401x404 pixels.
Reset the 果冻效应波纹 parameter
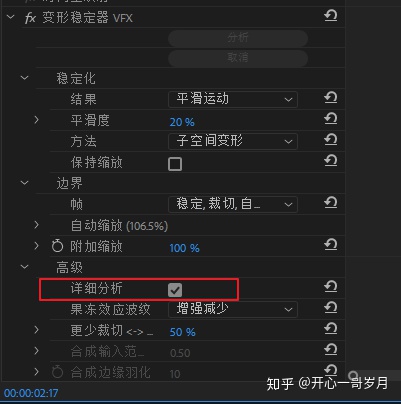point(330,308)
